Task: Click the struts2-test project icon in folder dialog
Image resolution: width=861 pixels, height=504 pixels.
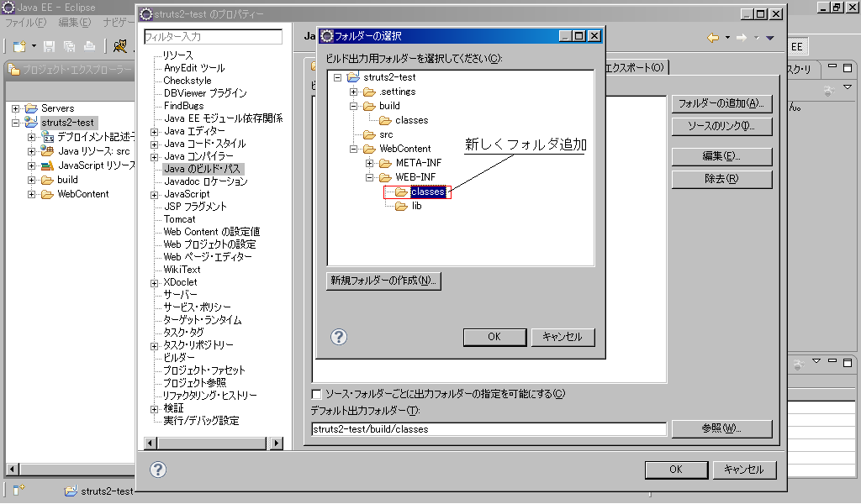Action: click(354, 77)
